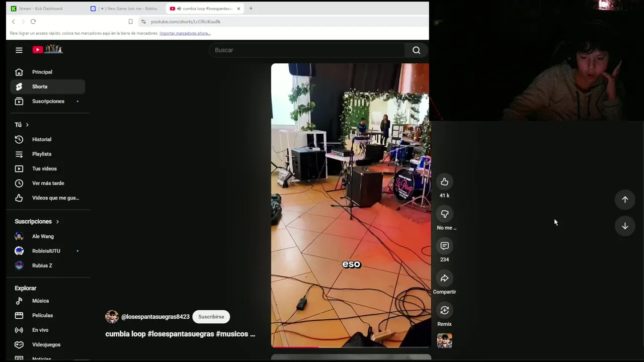Image resolution: width=644 pixels, height=362 pixels.
Task: Select Shorts in sidebar
Action: [x=48, y=86]
